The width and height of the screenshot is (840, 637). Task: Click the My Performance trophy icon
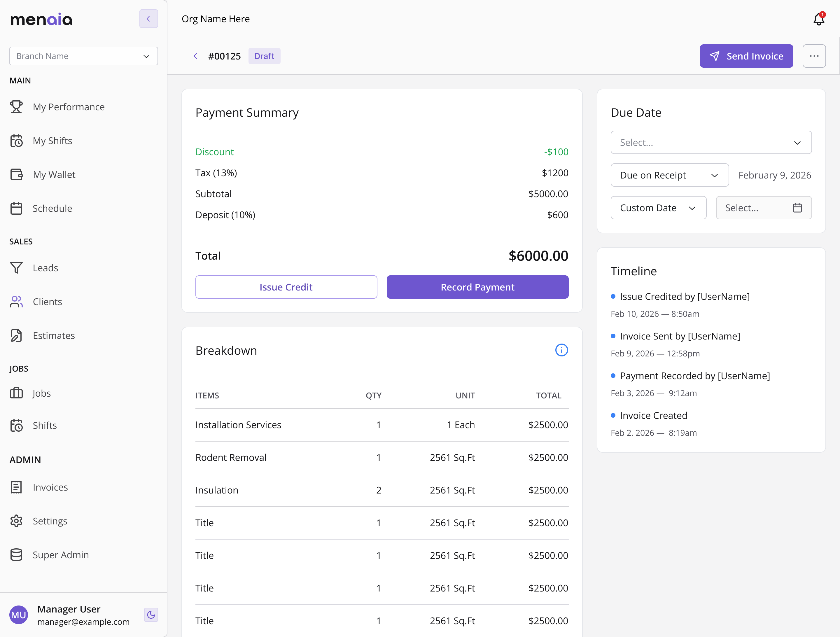[16, 107]
